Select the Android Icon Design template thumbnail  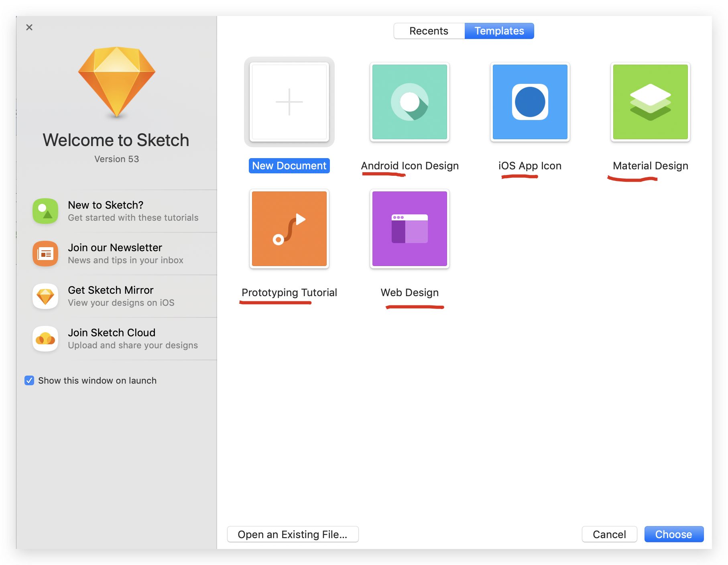(x=410, y=102)
